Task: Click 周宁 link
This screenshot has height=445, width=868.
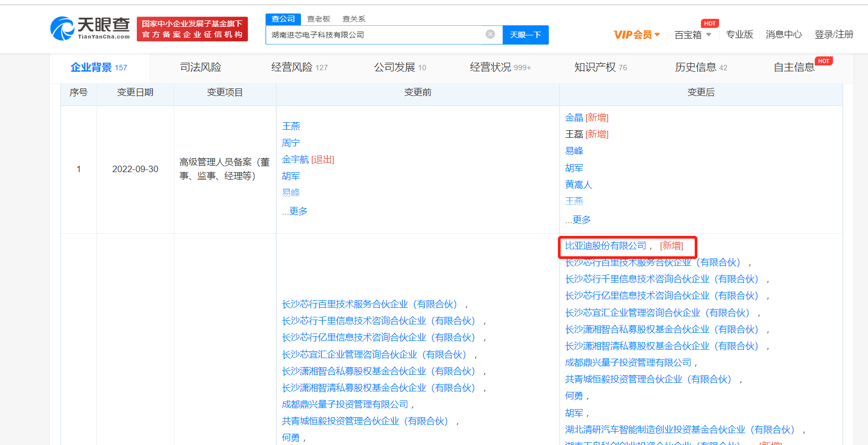Action: point(291,143)
